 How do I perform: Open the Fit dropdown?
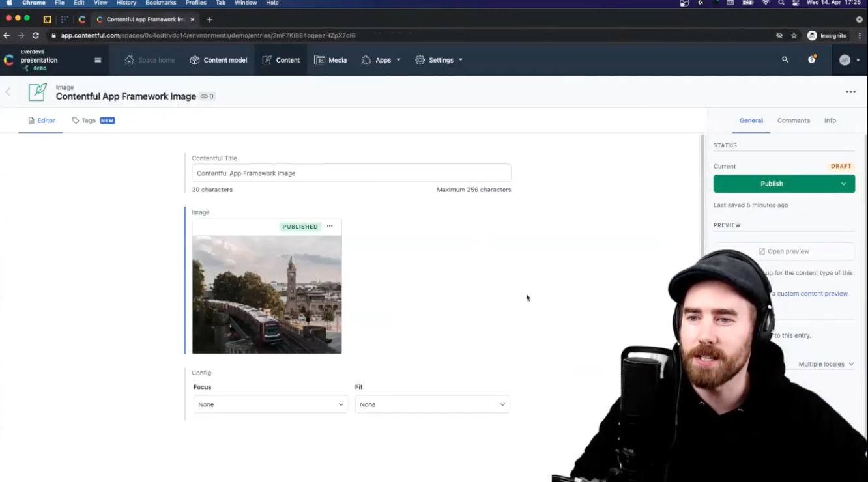coord(433,404)
